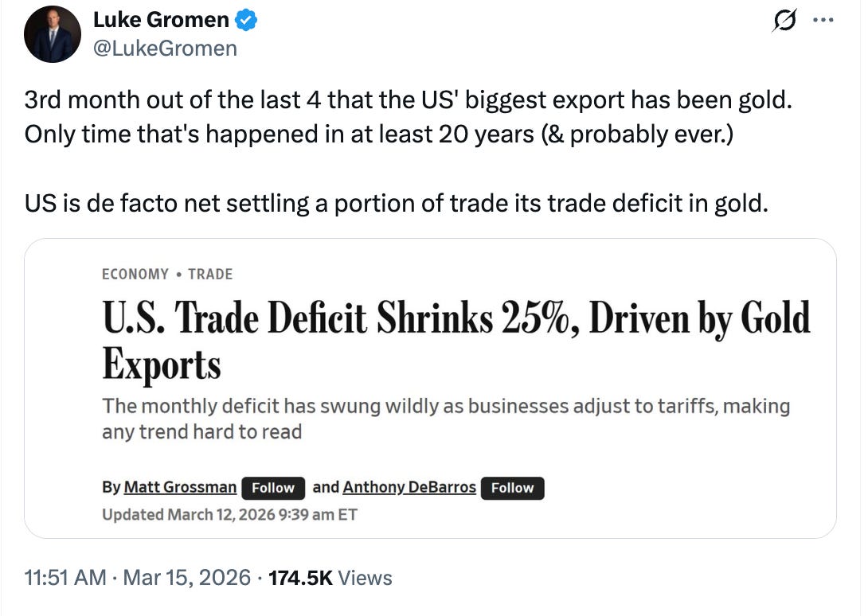Image resolution: width=868 pixels, height=616 pixels.
Task: Open Luke Gromen's profile avatar
Action: (53, 34)
